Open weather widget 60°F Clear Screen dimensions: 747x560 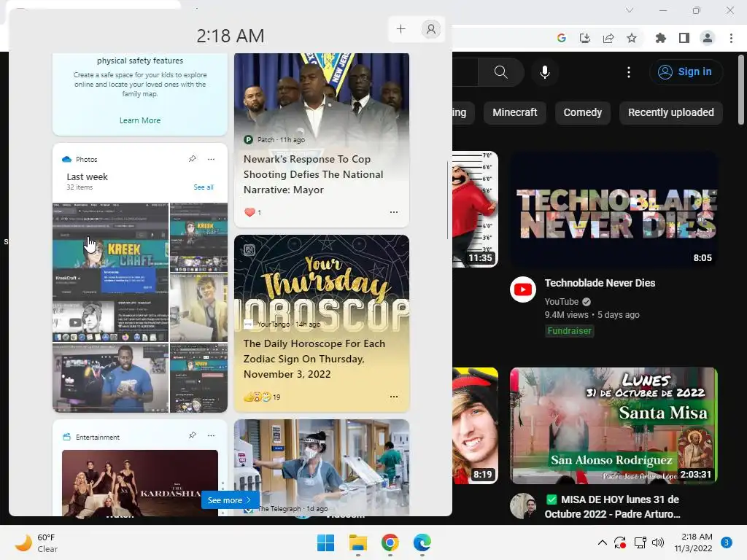36,542
